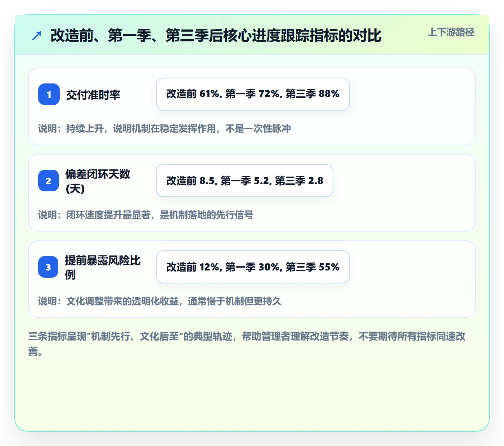Image resolution: width=504 pixels, height=446 pixels.
Task: Select the title 改造前、第一季、第三季后核心进度跟踪指标的对比
Action: [216, 36]
